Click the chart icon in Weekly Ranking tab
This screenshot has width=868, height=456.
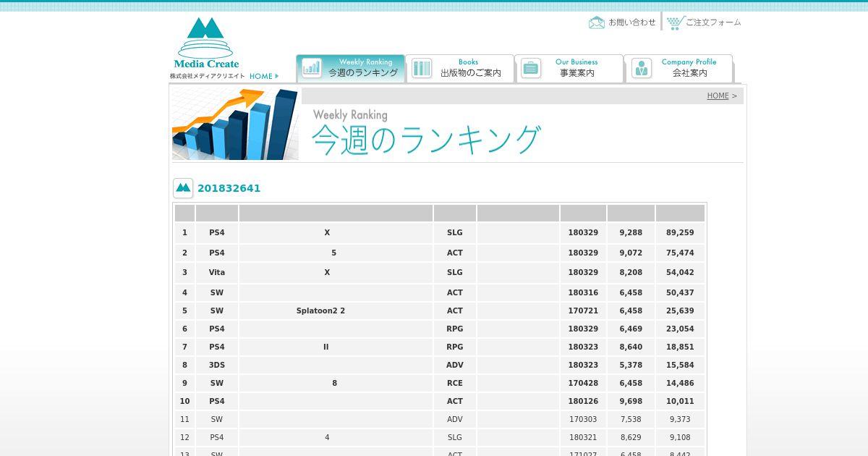pyautogui.click(x=312, y=68)
